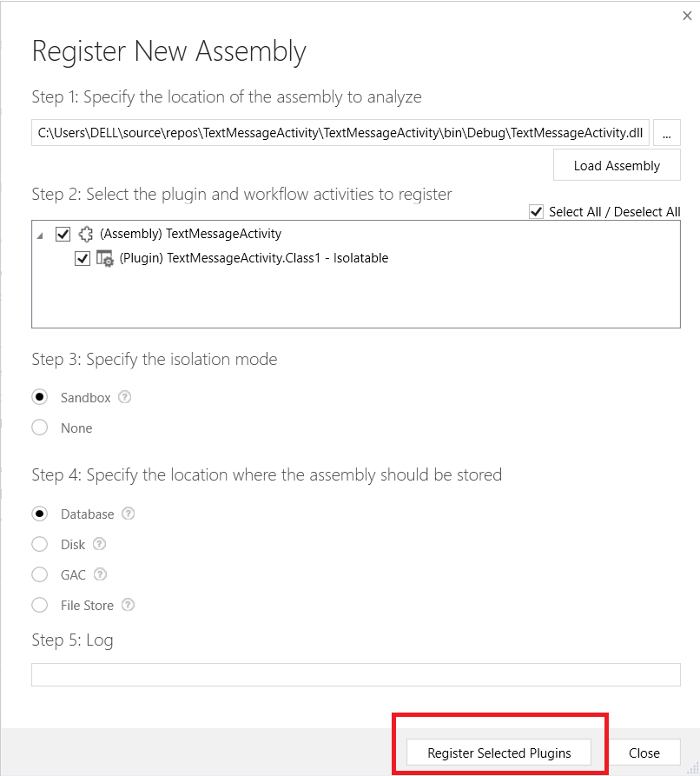Viewport: 700px width, 776px height.
Task: Select the (Plugin) TextMessageActivity.Class1 tree item
Action: pos(254,258)
